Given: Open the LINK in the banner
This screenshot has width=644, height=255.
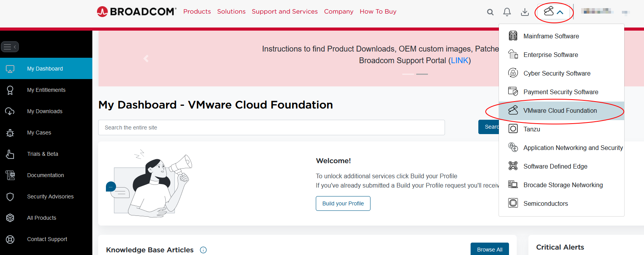Looking at the screenshot, I should coord(459,60).
